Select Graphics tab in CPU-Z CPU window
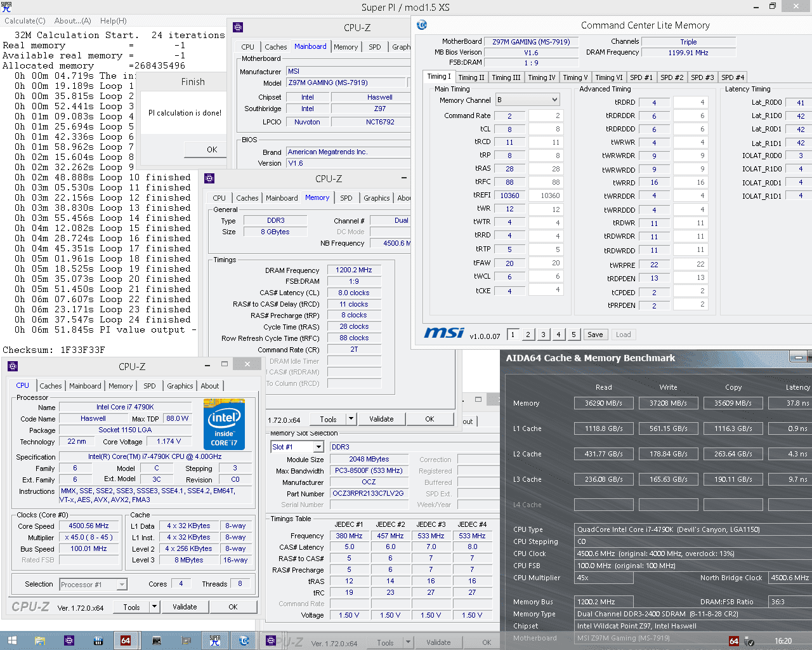The width and height of the screenshot is (812, 650). [x=180, y=386]
